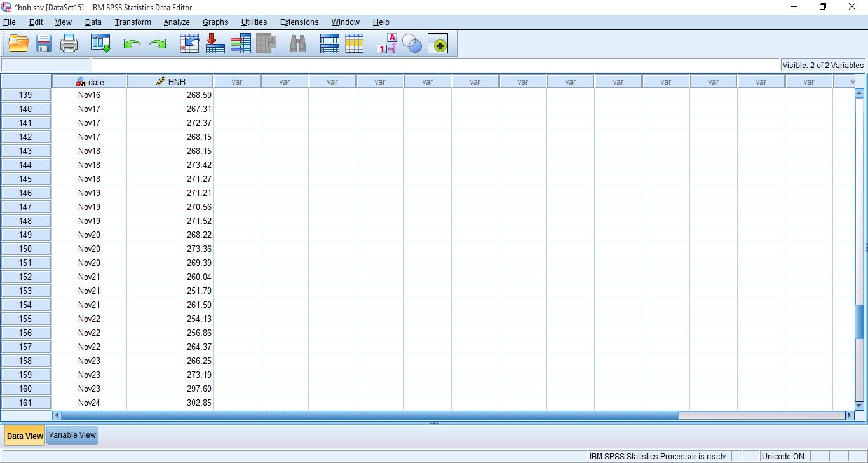Click the date cell in row 139
Viewport: 868px width, 463px height.
(89, 95)
